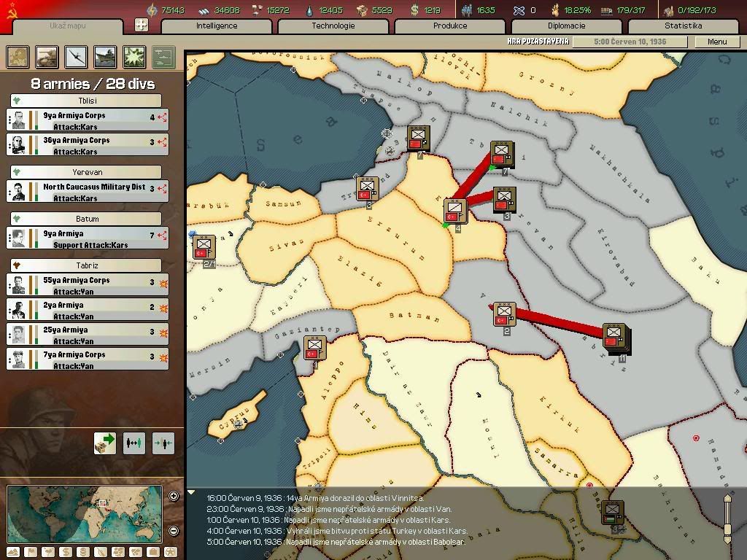Screen dimensions: 747x560
Task: Click the reorganize units double-arrow button
Action: point(134,443)
